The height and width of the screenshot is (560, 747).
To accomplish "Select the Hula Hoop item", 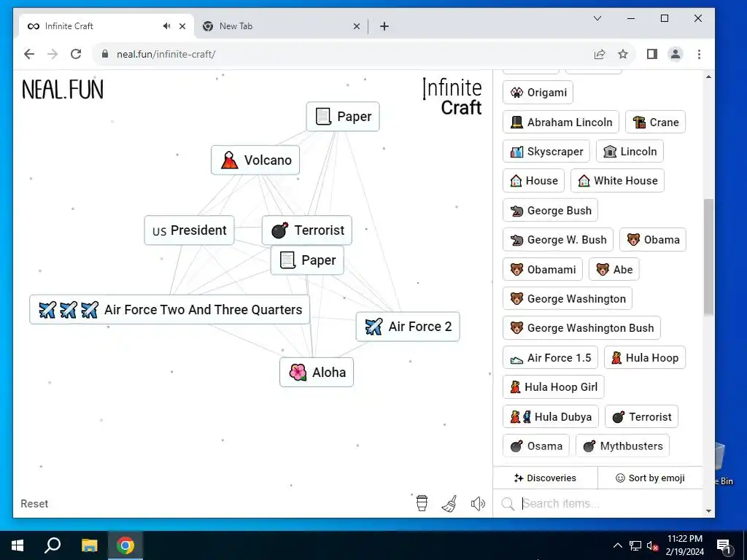I will coord(645,357).
